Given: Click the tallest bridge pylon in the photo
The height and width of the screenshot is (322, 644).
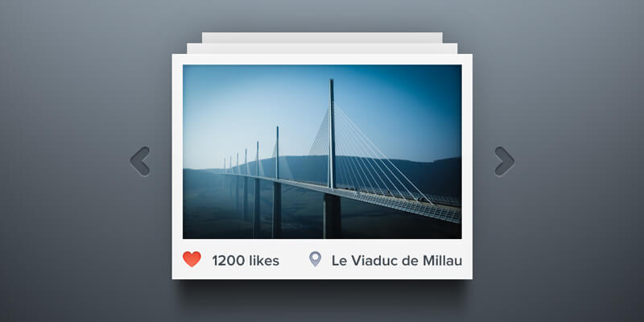Looking at the screenshot, I should 332,134.
